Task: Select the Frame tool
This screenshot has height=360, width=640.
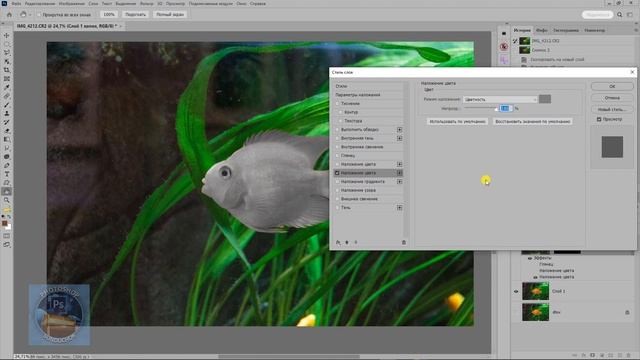Action: tap(7, 79)
